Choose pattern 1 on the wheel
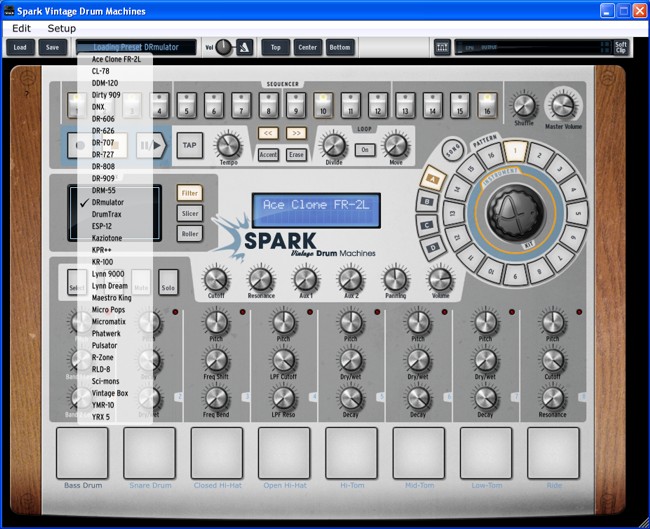The image size is (650, 529). 515,151
